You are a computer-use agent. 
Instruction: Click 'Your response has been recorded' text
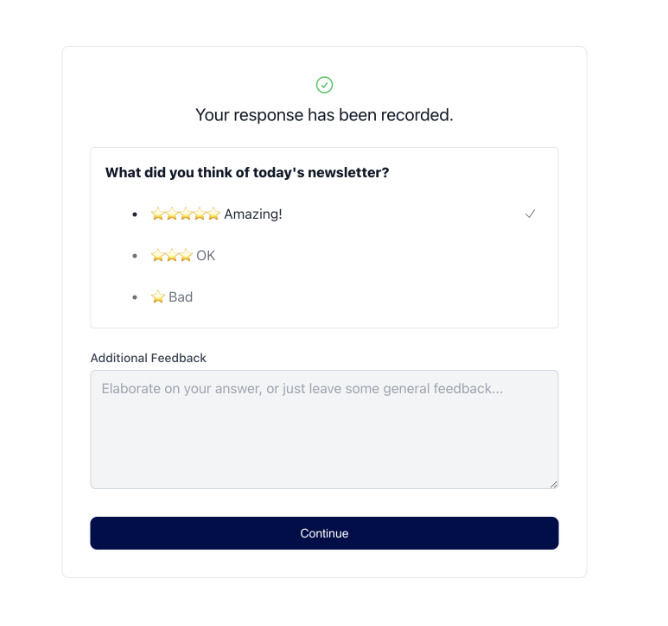pyautogui.click(x=324, y=115)
